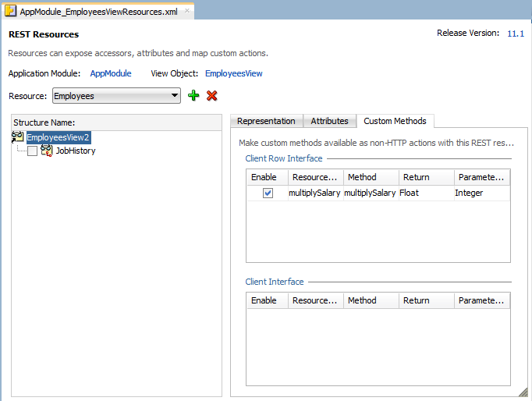Open the Resource dropdown showing Employees
Viewport: 532px width, 401px height.
coord(116,96)
